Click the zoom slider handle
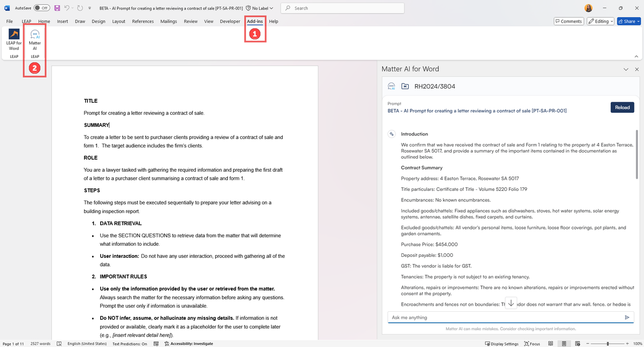The height and width of the screenshot is (347, 644). click(x=608, y=343)
